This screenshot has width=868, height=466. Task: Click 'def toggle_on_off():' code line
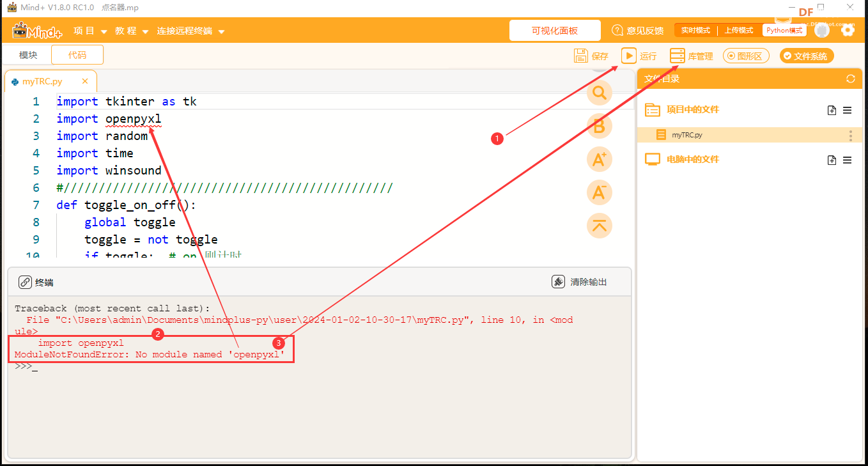tap(127, 205)
